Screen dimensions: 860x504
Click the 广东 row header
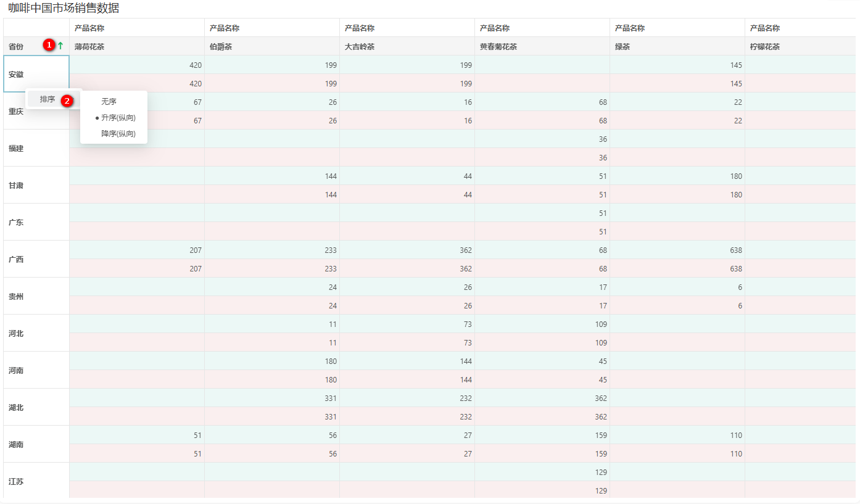click(36, 222)
